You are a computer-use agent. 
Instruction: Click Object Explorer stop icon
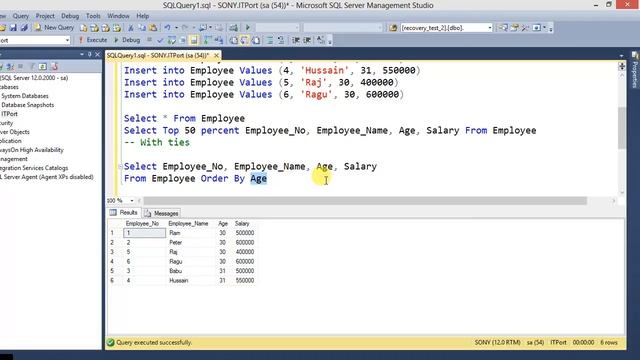point(20,67)
